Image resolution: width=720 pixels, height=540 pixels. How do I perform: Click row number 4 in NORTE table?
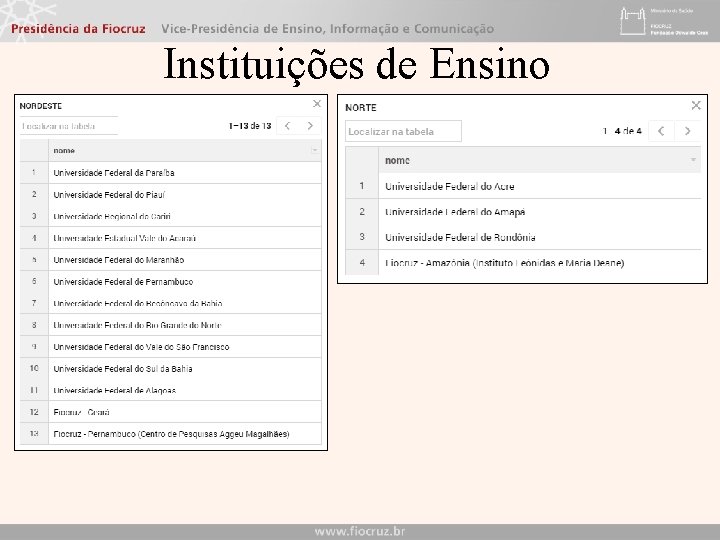(x=362, y=263)
